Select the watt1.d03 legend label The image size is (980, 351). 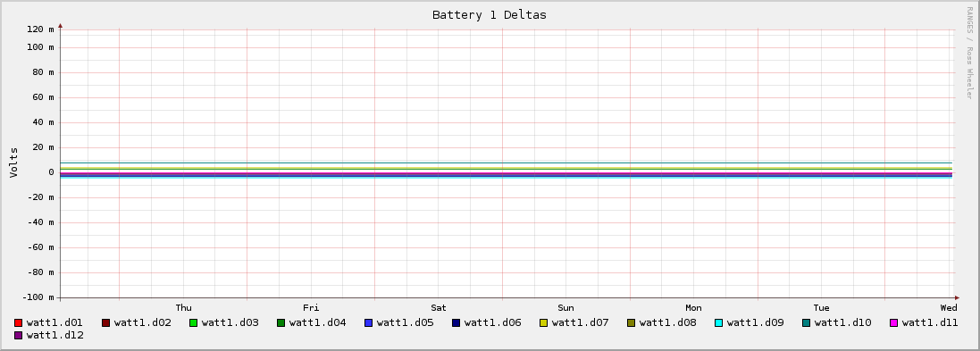pos(230,323)
